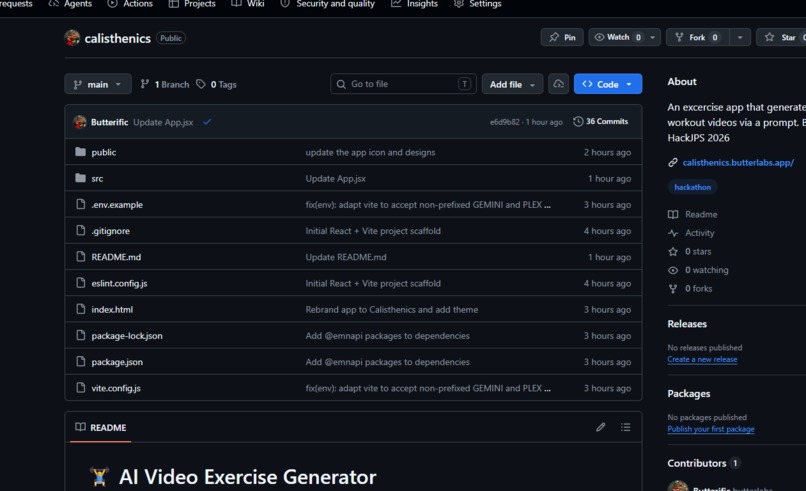Open the Wiki tab
The image size is (806, 491).
point(248,4)
